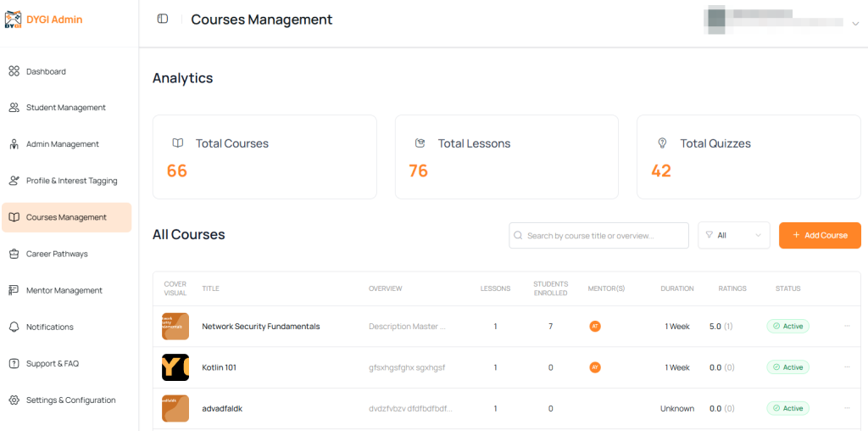Click the Network Security Fundamentals mentor avatar
Screen dimensions: 868x431
[595, 326]
